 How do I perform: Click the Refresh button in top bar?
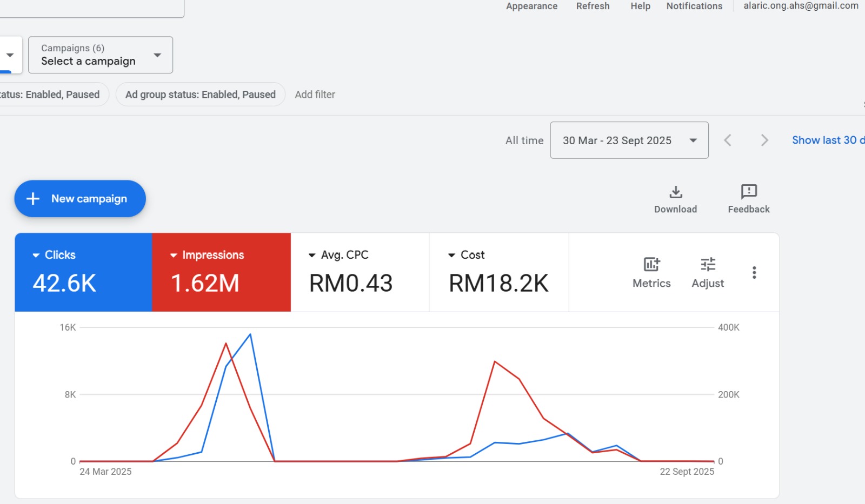(593, 6)
